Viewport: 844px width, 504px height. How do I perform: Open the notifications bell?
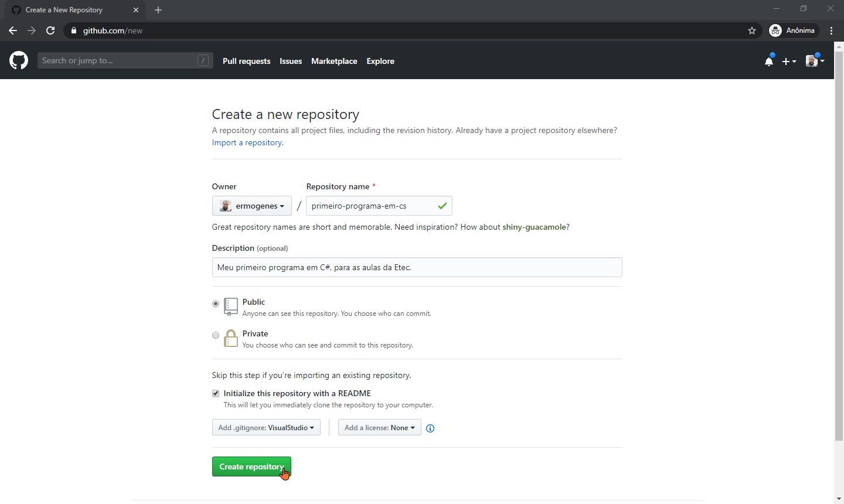coord(769,61)
